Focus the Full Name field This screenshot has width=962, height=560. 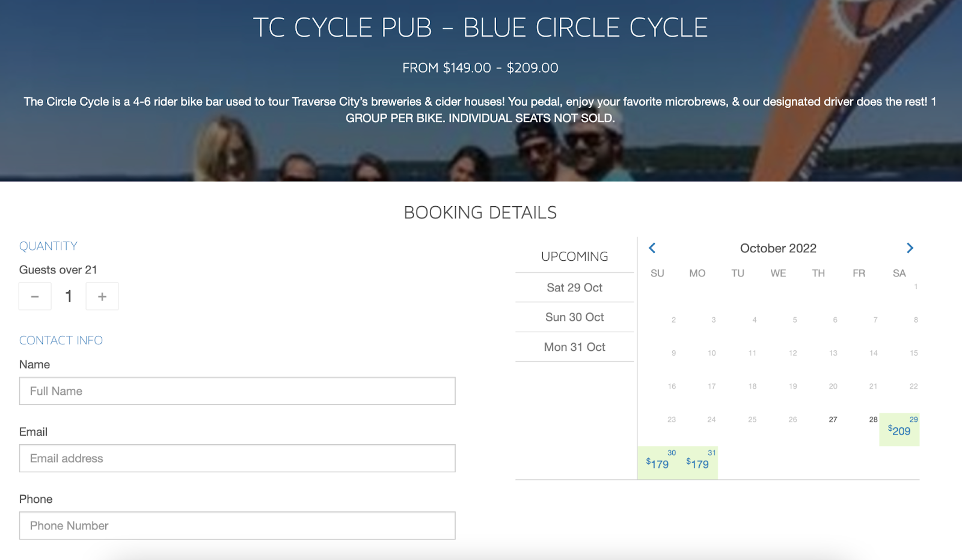pos(237,391)
